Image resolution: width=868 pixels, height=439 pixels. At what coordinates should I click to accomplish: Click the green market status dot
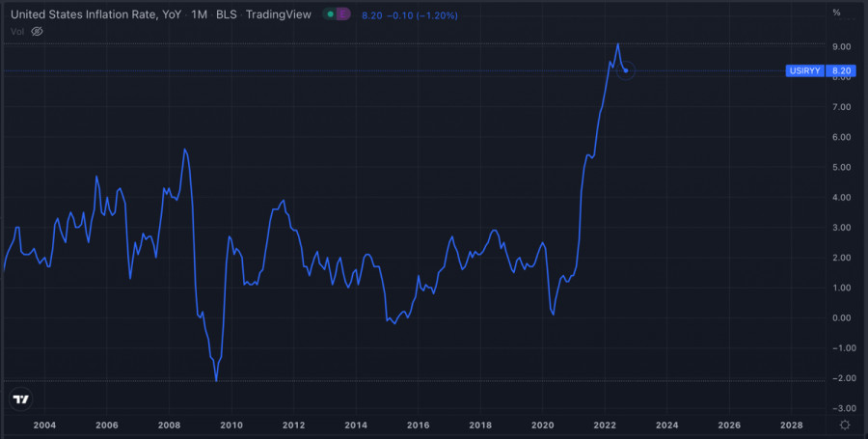(x=331, y=14)
